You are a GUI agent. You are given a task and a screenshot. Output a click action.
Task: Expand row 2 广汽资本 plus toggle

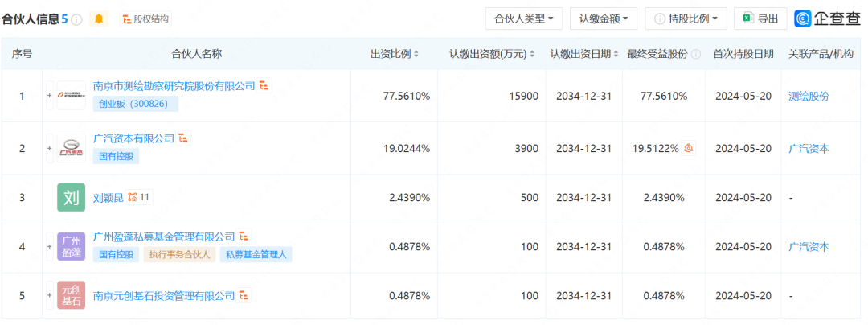point(49,148)
